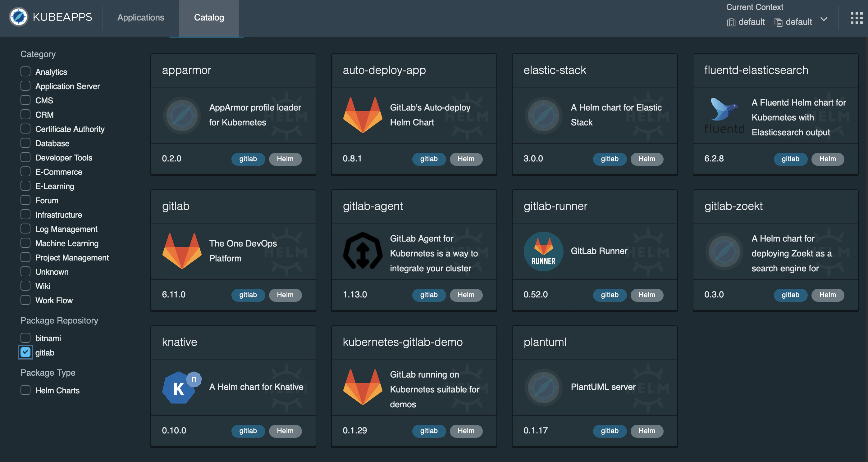Open the knative package title

pos(179,342)
